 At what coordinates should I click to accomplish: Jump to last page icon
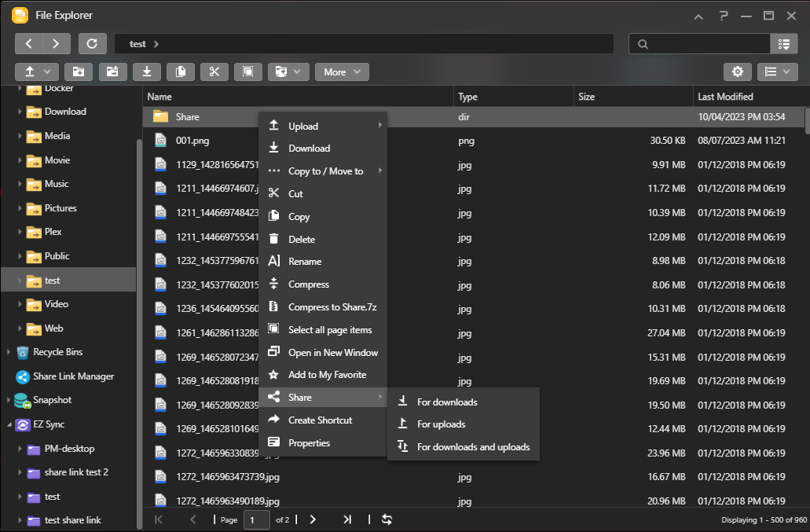tap(347, 519)
